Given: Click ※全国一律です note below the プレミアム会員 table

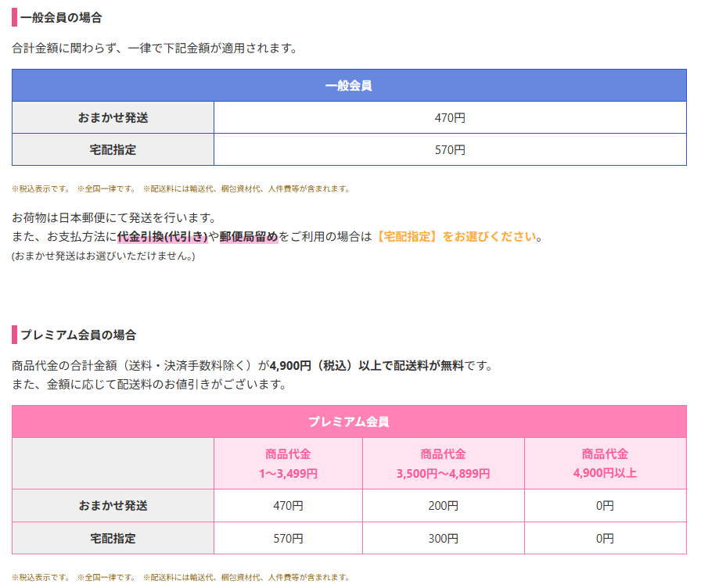Looking at the screenshot, I should (x=106, y=578).
